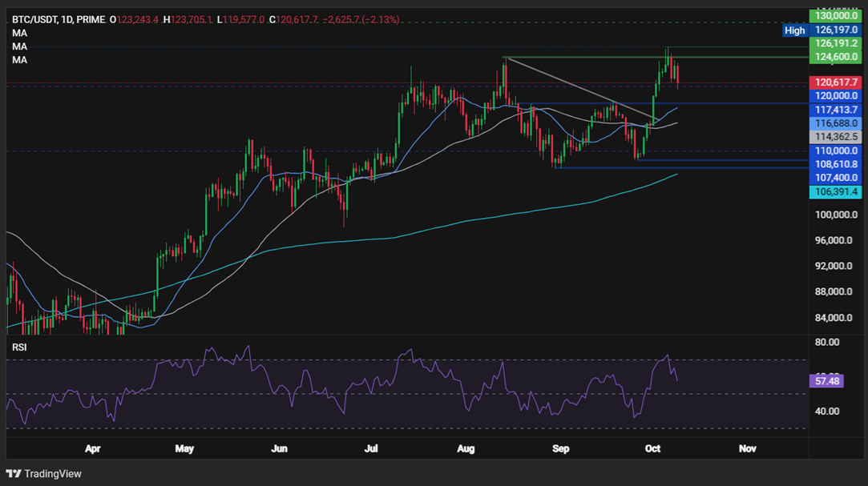The width and height of the screenshot is (868, 486).
Task: Click the RSI value 57.48 label
Action: [x=827, y=381]
